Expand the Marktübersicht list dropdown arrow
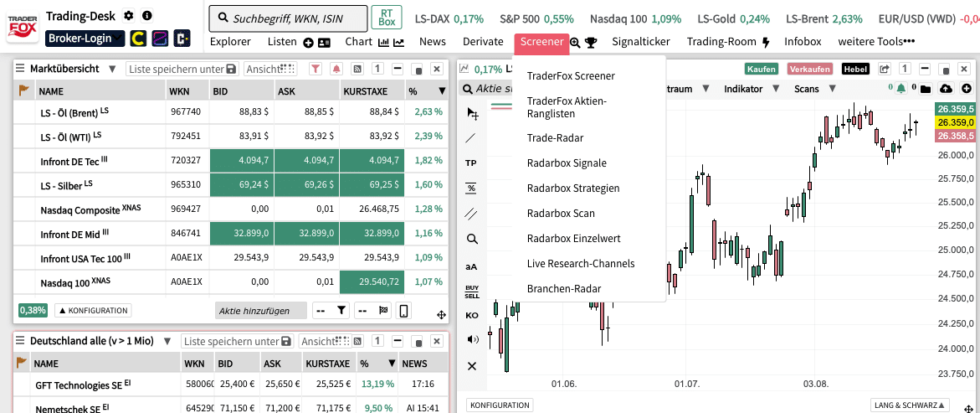Screen dimensions: 980x413 (x=112, y=69)
